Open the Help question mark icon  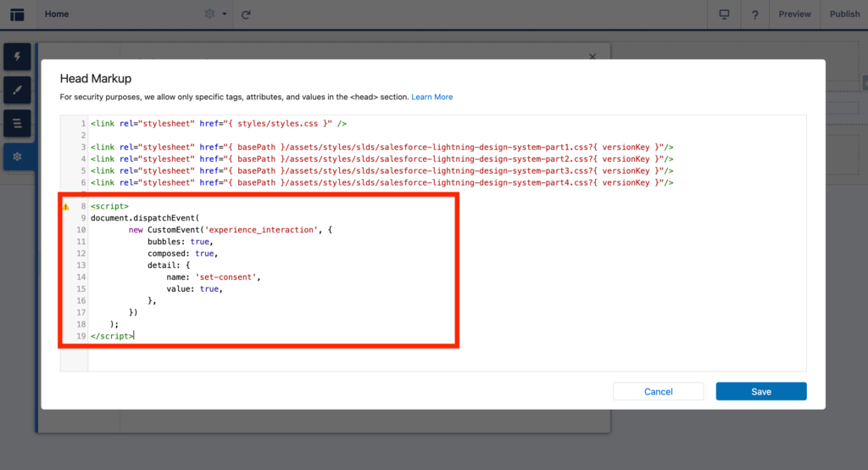point(754,14)
